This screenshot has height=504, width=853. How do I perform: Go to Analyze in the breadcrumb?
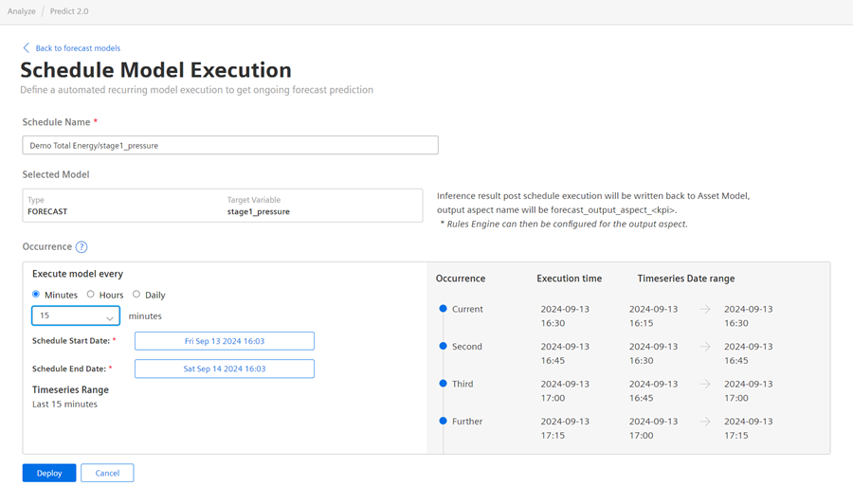(x=21, y=11)
